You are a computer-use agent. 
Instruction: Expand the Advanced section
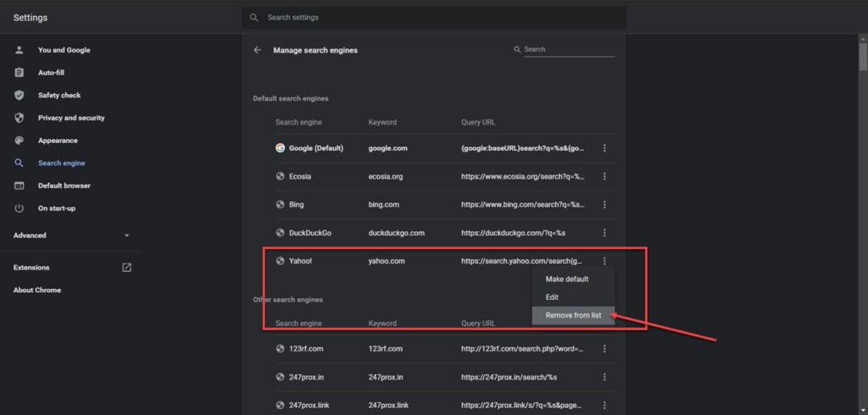pyautogui.click(x=71, y=235)
